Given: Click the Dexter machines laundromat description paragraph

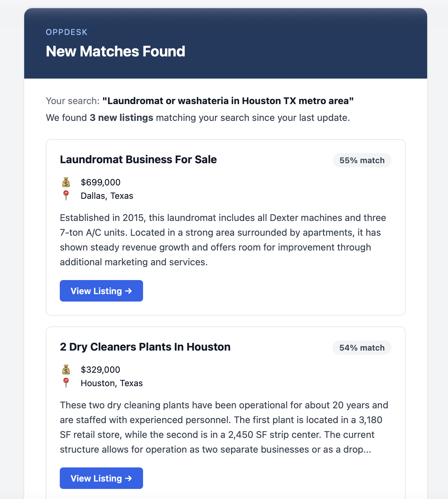Looking at the screenshot, I should (224, 240).
